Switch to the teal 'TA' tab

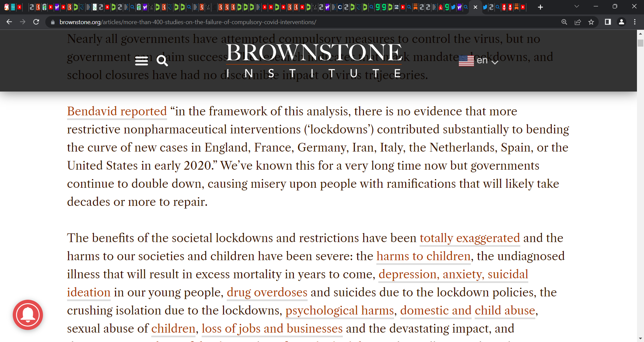13,7
